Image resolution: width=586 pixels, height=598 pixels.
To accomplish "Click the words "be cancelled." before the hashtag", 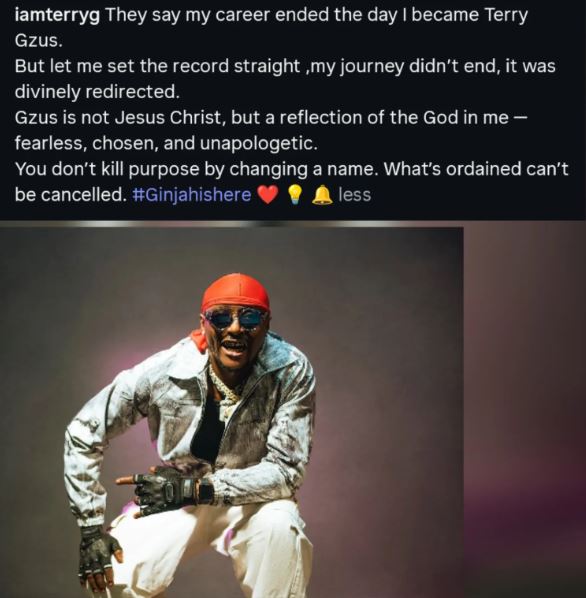I will point(71,195).
